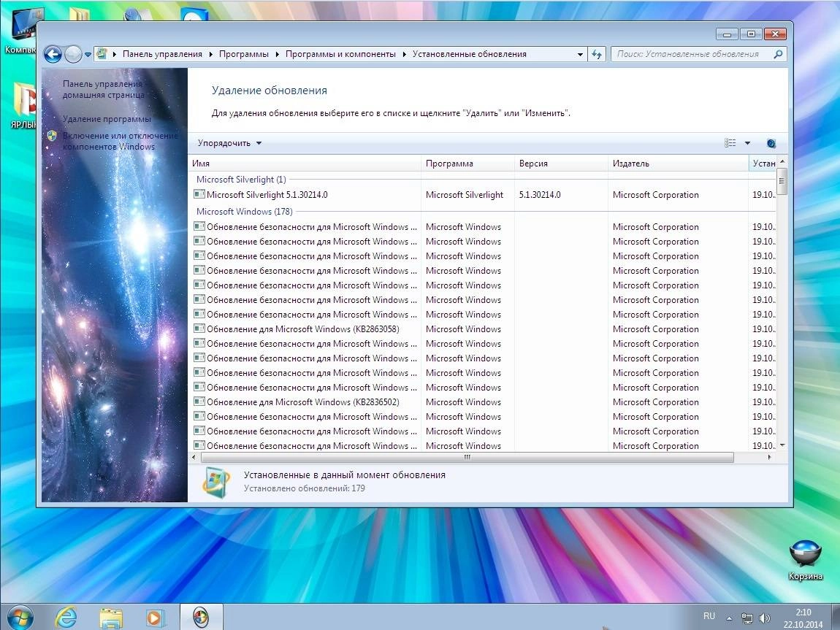Click the greyed forward navigation arrow
The image size is (840, 630).
click(73, 54)
